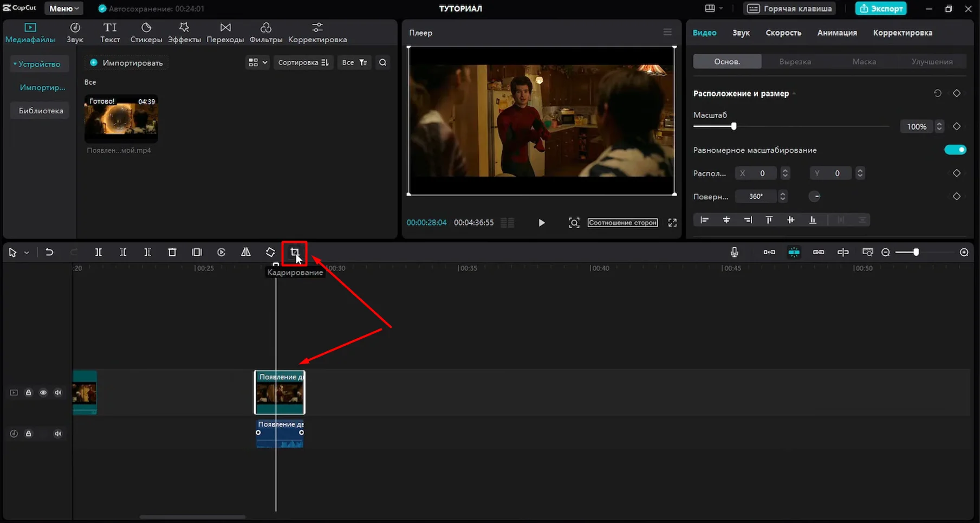The width and height of the screenshot is (980, 523).
Task: Click the Импортировать button
Action: coord(126,63)
